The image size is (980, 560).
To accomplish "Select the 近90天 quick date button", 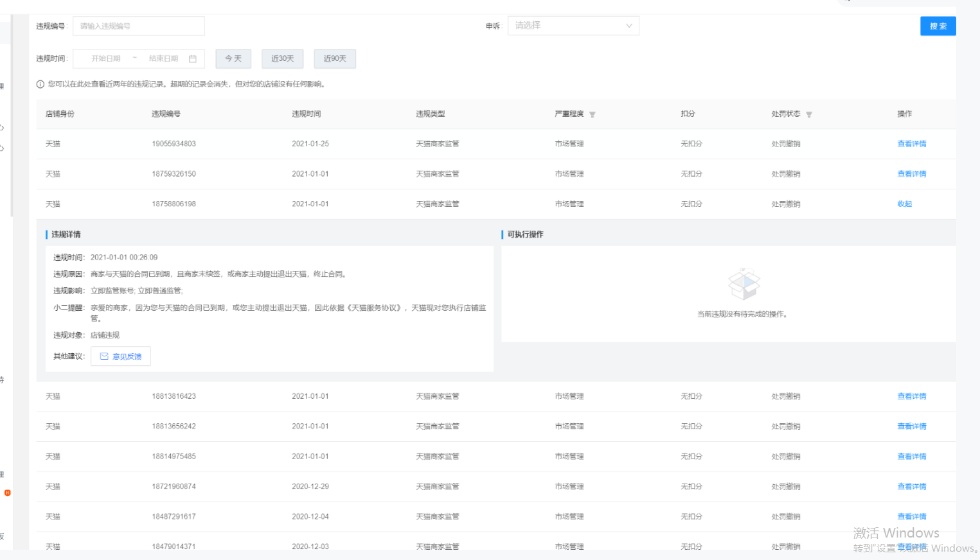I will click(335, 58).
